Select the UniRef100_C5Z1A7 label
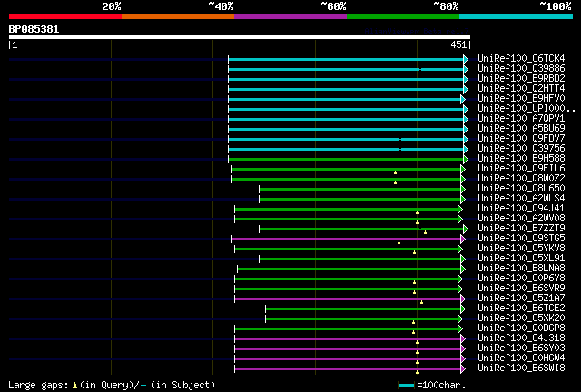581x392 pixels. [521, 299]
